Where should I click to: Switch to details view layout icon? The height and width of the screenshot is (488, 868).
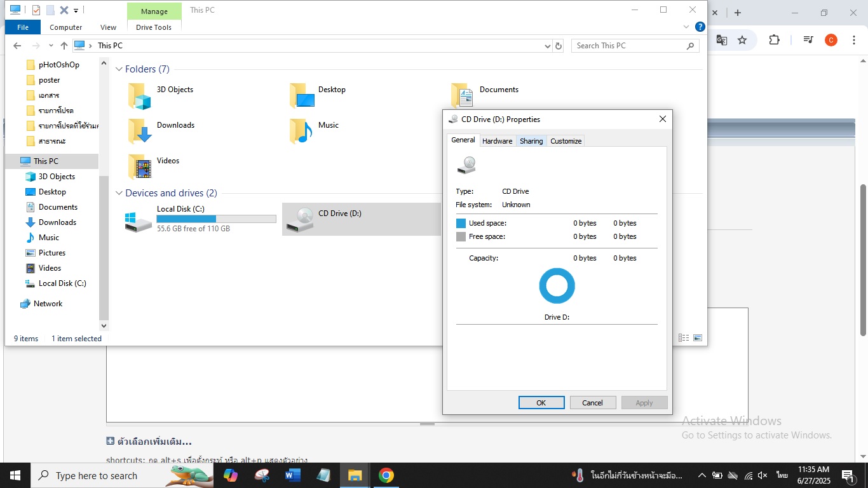coord(684,338)
